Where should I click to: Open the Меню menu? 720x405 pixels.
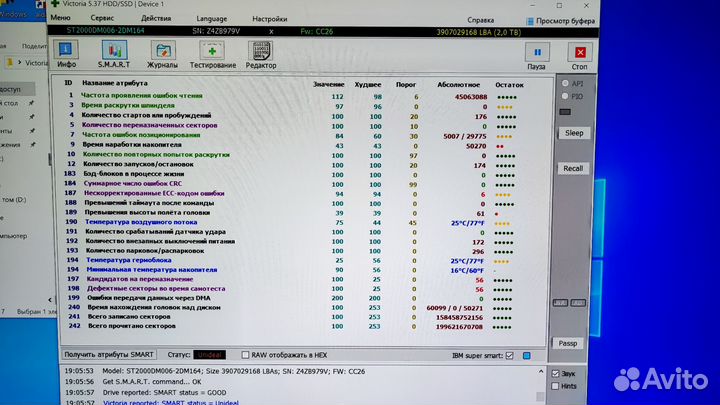(60, 18)
